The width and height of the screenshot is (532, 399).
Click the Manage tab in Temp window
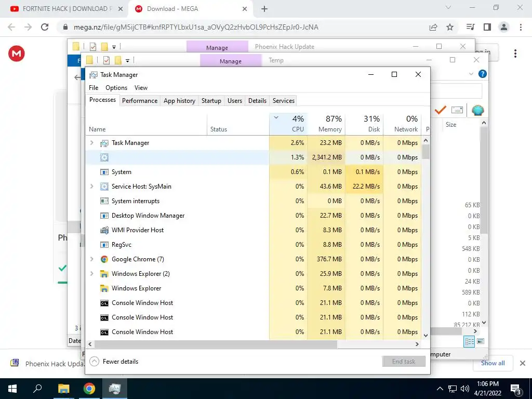(x=231, y=61)
